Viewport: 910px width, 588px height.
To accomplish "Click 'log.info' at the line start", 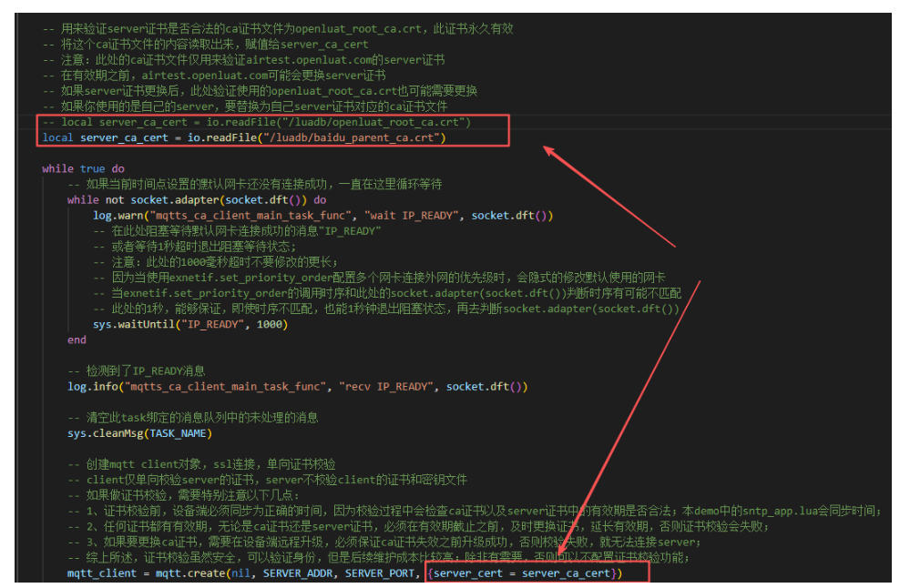I will pyautogui.click(x=93, y=387).
